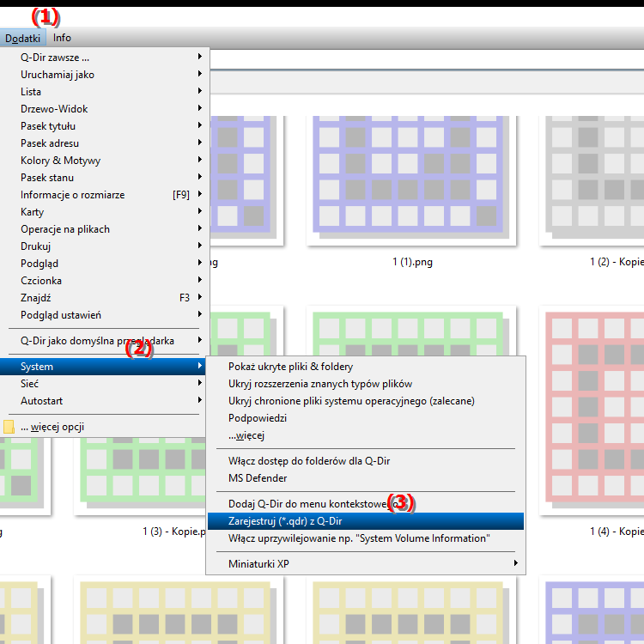Select Q-Dir jako domyślna przeglądarka
This screenshot has width=644, height=644.
(104, 341)
